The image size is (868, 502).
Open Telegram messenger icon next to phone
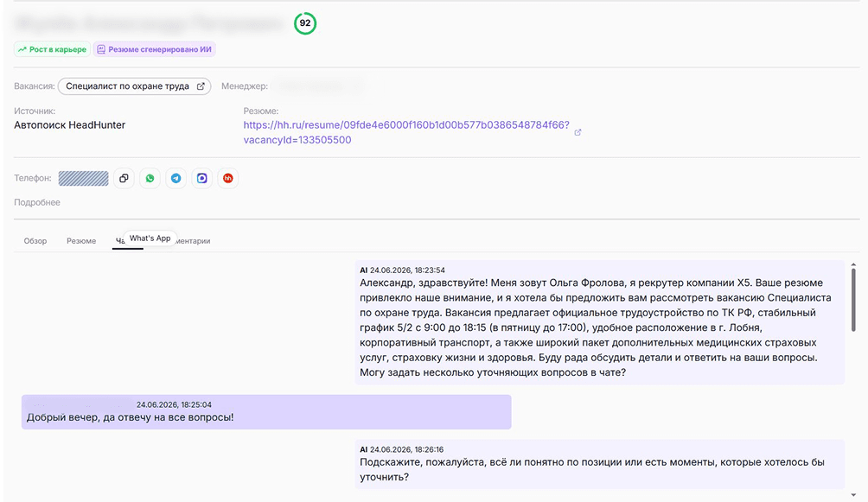176,178
